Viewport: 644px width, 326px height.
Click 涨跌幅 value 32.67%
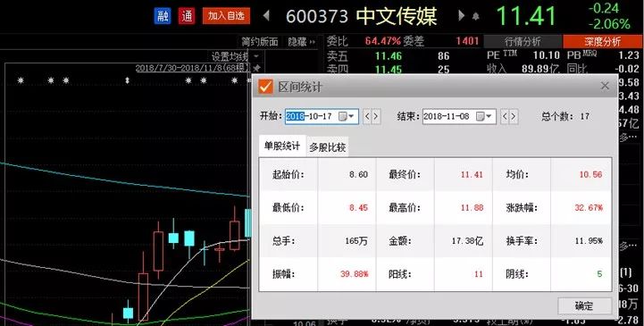coord(589,208)
